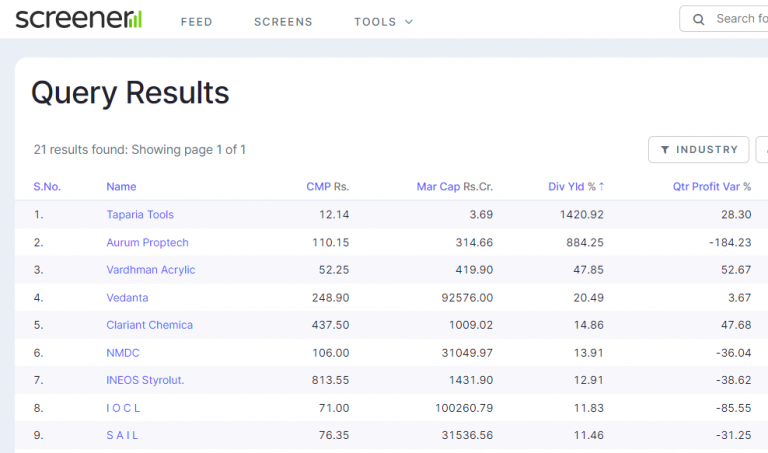The image size is (768, 453).
Task: Click Vardhman Acrylic profit var 52.67
Action: pos(736,270)
